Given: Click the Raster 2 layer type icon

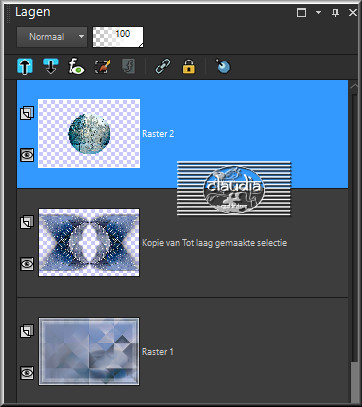Looking at the screenshot, I should [x=27, y=113].
